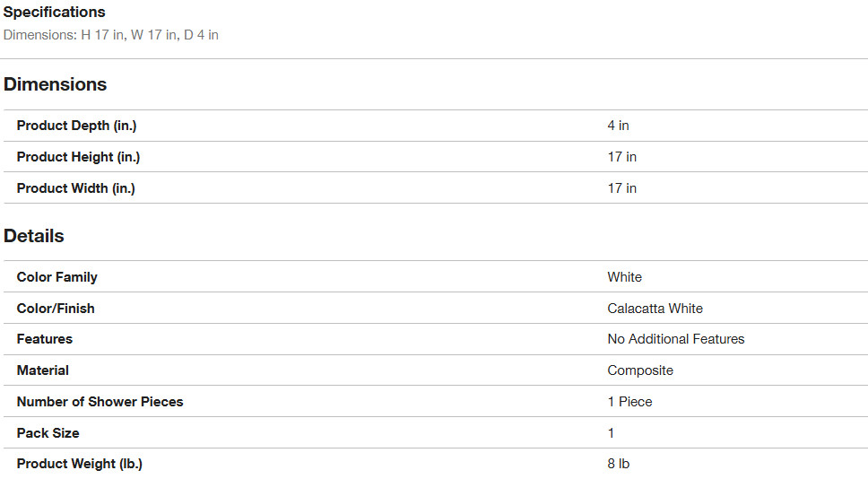868x479 pixels.
Task: Click the Pack Size label
Action: (48, 433)
